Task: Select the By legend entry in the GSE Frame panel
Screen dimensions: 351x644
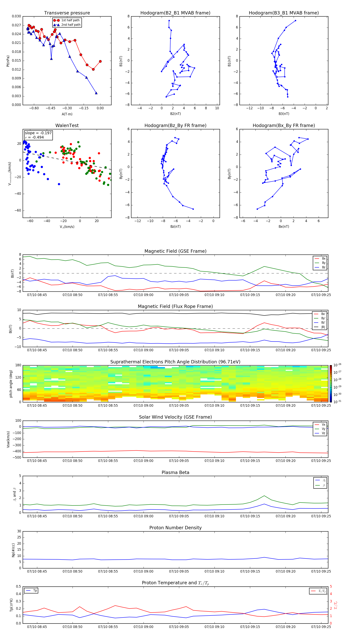Action: pyautogui.click(x=320, y=263)
